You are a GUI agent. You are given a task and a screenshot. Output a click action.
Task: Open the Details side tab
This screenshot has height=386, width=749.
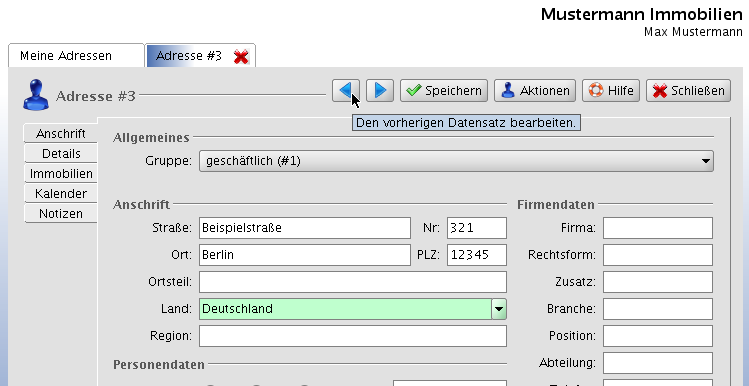[61, 153]
